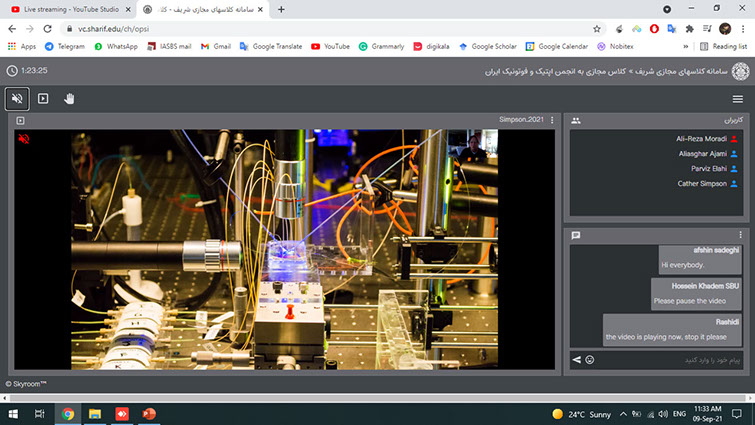Screen dimensions: 755x425
Task: Click the horizontal scrollbar at page bottom
Action: [x=377, y=398]
